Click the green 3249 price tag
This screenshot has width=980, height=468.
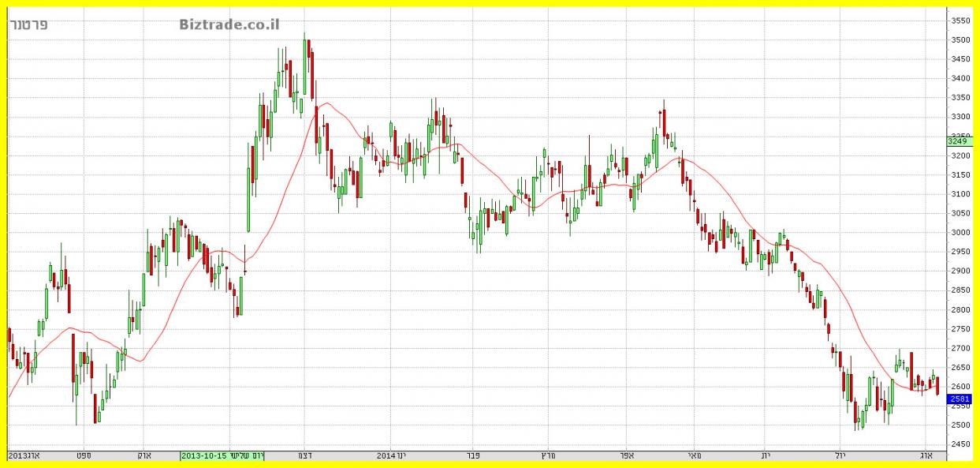960,141
